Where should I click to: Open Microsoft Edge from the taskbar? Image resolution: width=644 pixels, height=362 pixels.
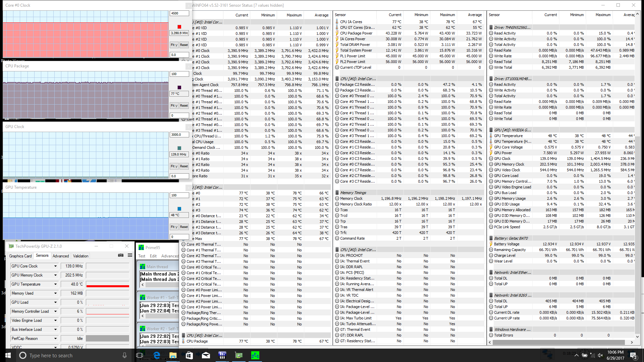157,355
